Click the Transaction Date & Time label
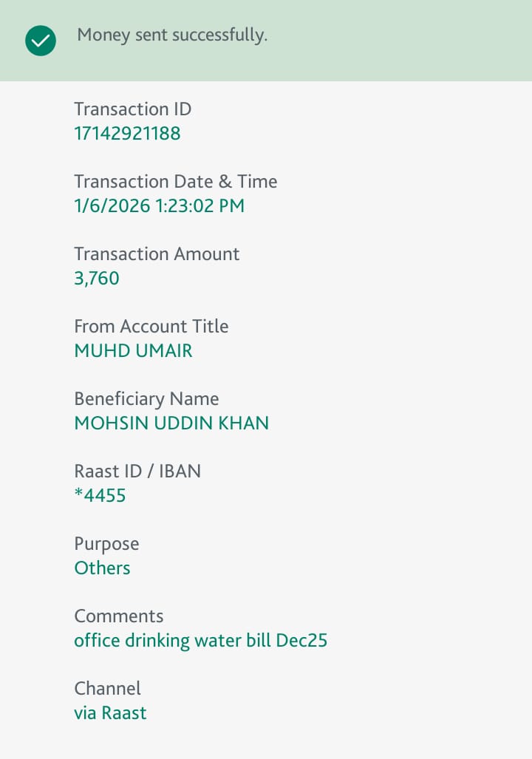This screenshot has width=532, height=759. click(175, 182)
